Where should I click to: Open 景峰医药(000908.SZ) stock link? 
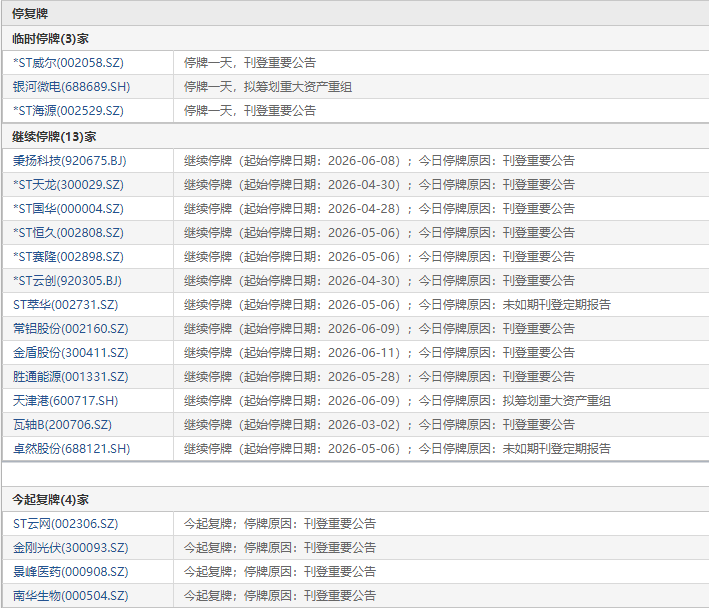pos(71,571)
